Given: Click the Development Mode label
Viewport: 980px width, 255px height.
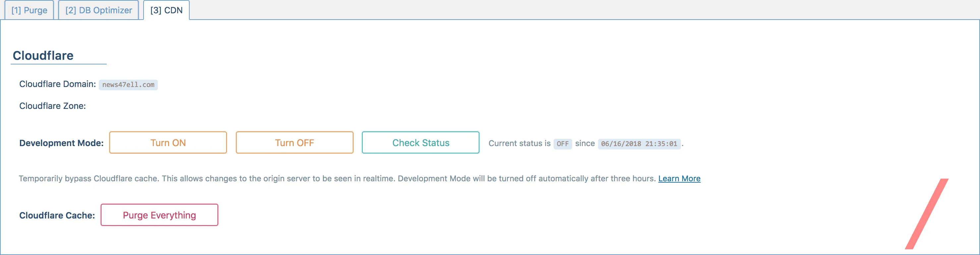Looking at the screenshot, I should click(x=61, y=143).
